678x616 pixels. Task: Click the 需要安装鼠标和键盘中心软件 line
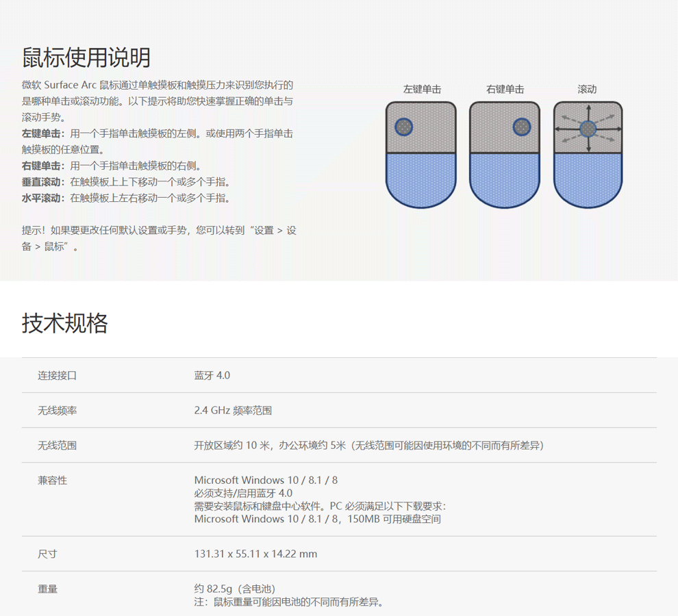[x=320, y=506]
